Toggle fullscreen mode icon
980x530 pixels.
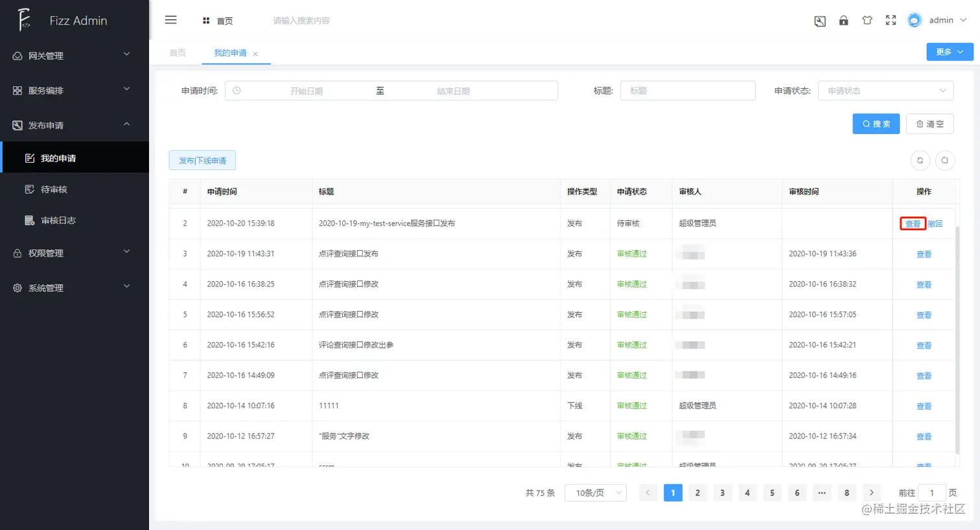(x=891, y=20)
